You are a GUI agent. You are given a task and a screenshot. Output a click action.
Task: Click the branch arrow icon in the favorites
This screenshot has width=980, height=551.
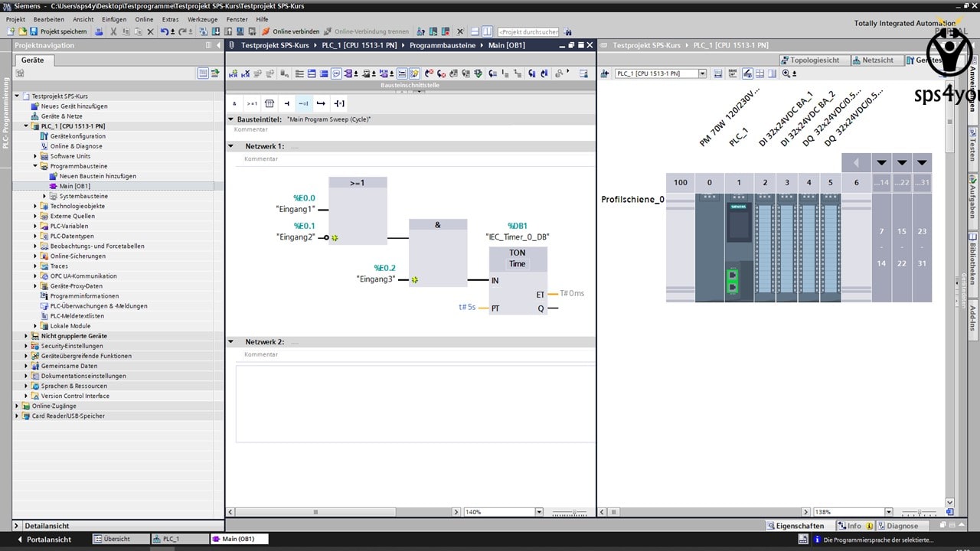coord(321,103)
